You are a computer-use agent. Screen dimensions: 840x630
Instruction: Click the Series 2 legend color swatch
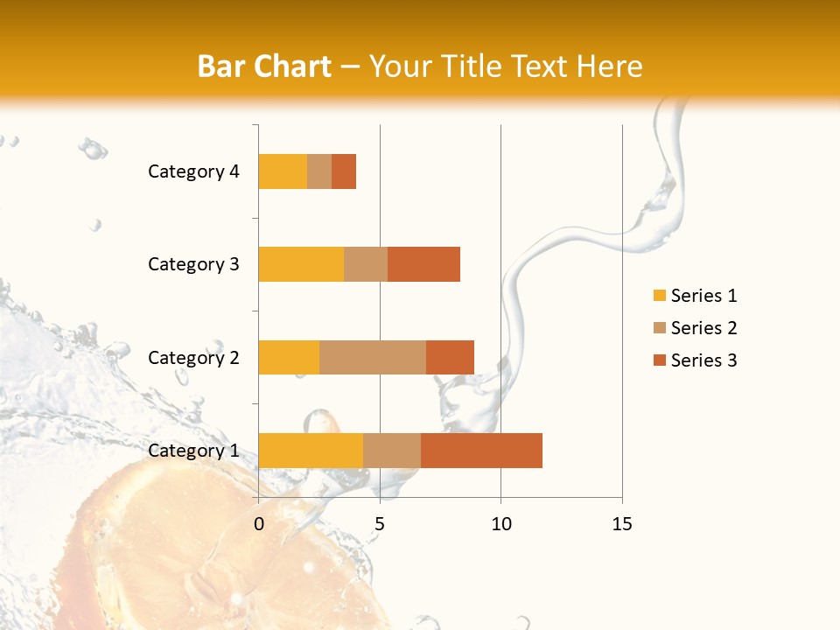click(659, 328)
